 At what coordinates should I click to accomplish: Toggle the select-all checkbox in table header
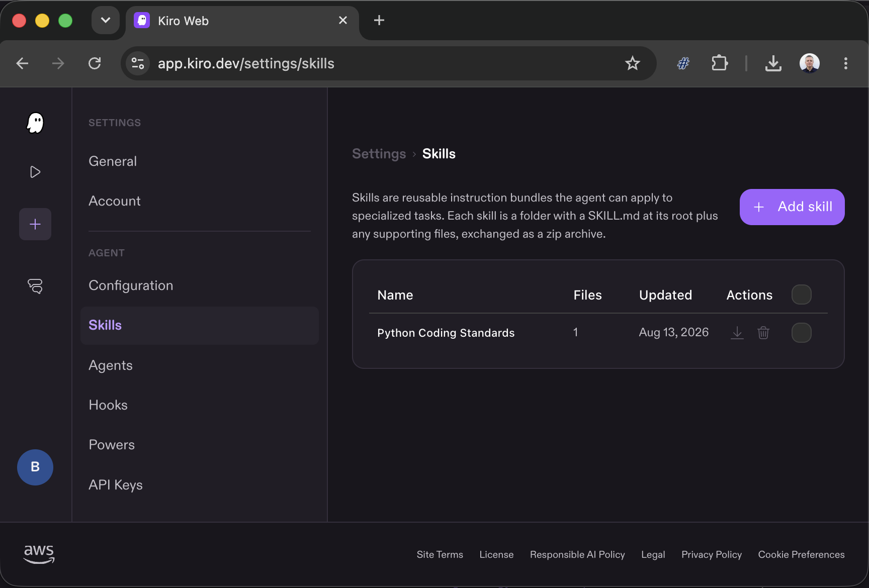click(802, 295)
